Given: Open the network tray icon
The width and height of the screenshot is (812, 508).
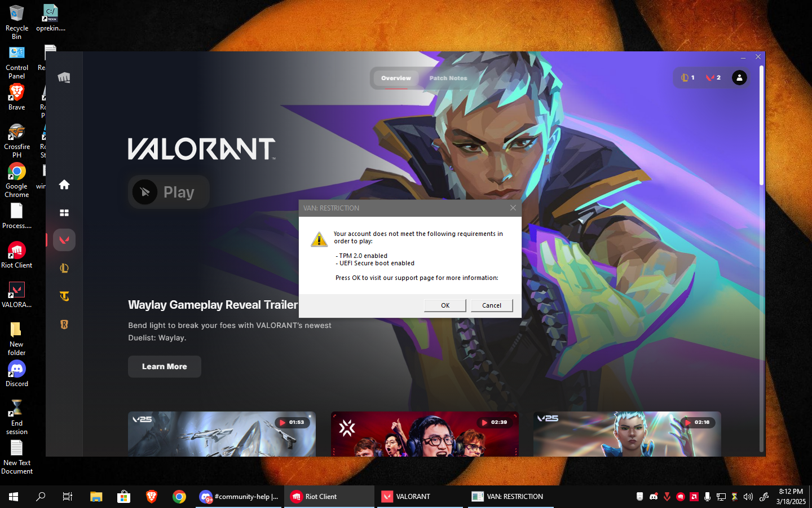Looking at the screenshot, I should tap(721, 497).
